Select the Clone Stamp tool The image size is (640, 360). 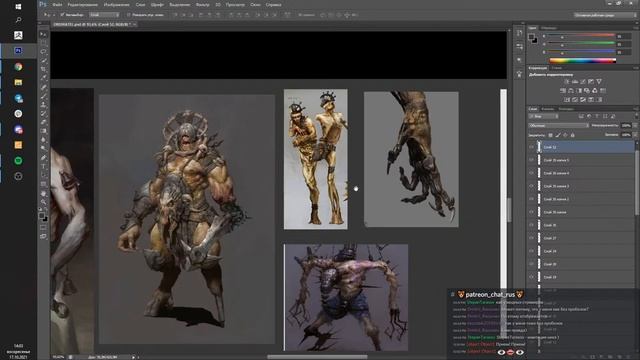click(43, 105)
